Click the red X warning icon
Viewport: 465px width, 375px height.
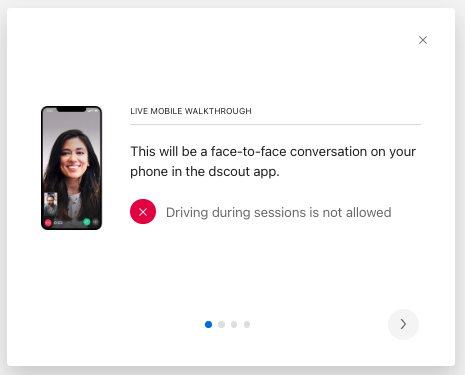143,212
